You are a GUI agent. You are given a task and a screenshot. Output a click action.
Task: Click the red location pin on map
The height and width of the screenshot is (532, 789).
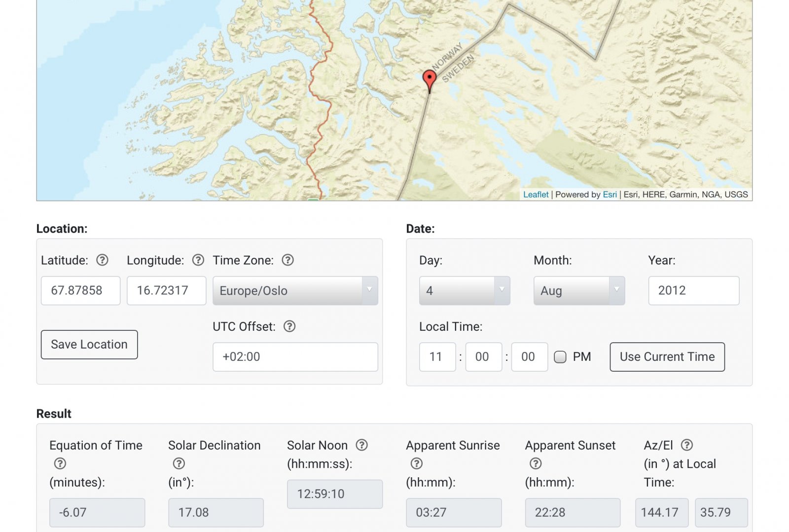(x=430, y=79)
